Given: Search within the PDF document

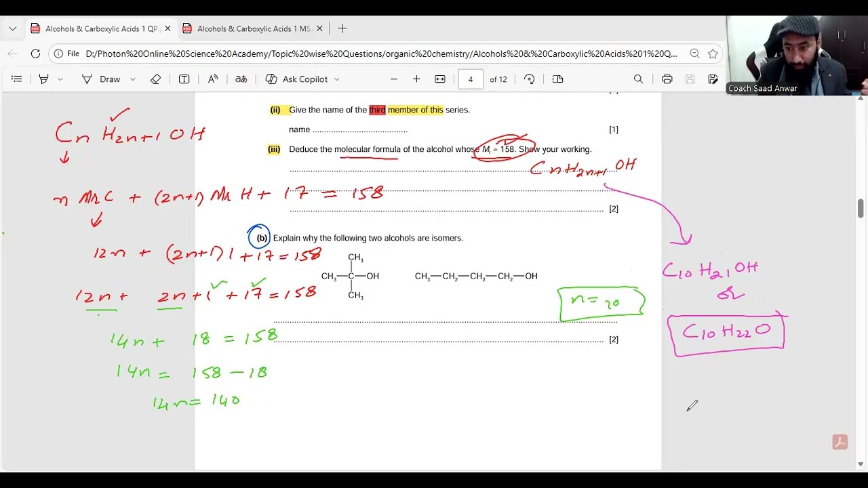Looking at the screenshot, I should pos(638,79).
